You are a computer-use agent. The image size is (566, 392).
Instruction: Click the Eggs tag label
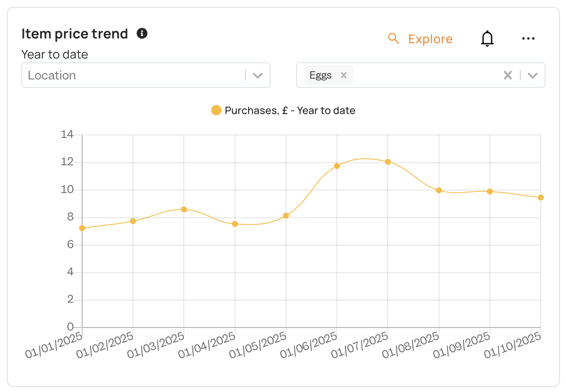pyautogui.click(x=321, y=75)
